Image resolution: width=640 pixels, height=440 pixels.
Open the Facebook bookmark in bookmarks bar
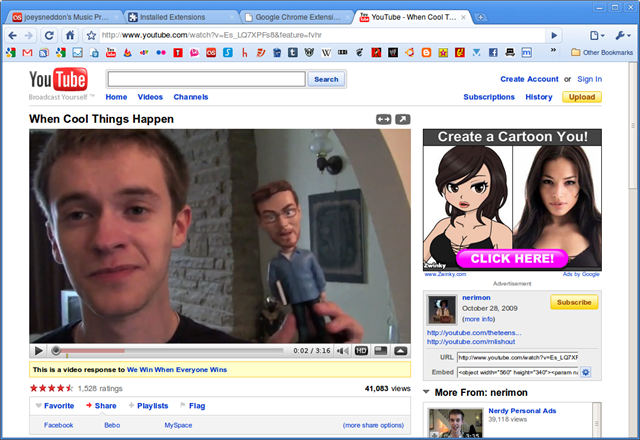[493, 53]
